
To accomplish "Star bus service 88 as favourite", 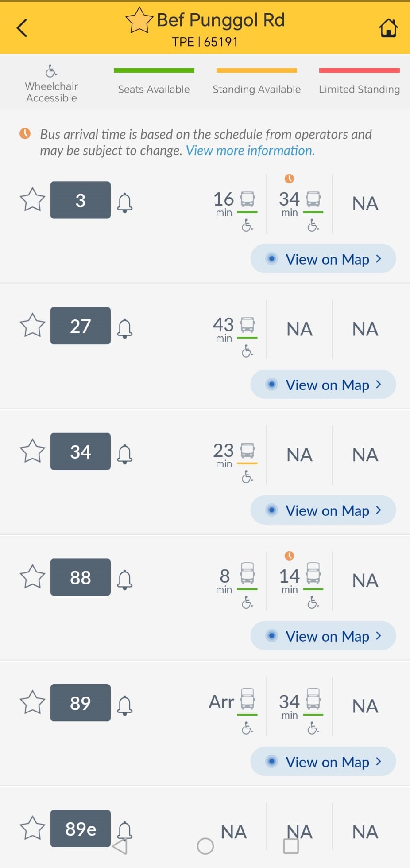I will click(x=33, y=577).
